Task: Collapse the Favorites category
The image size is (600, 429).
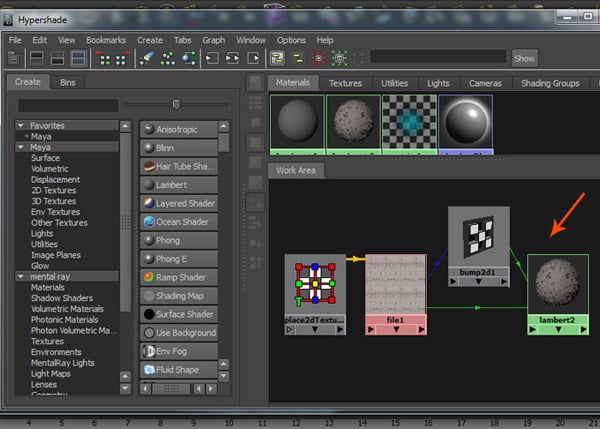Action: (x=20, y=126)
